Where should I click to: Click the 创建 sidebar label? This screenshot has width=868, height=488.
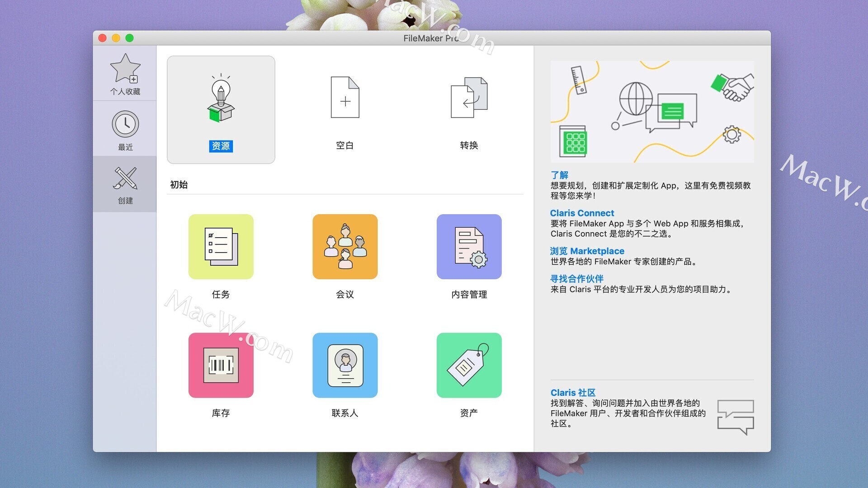click(x=125, y=201)
